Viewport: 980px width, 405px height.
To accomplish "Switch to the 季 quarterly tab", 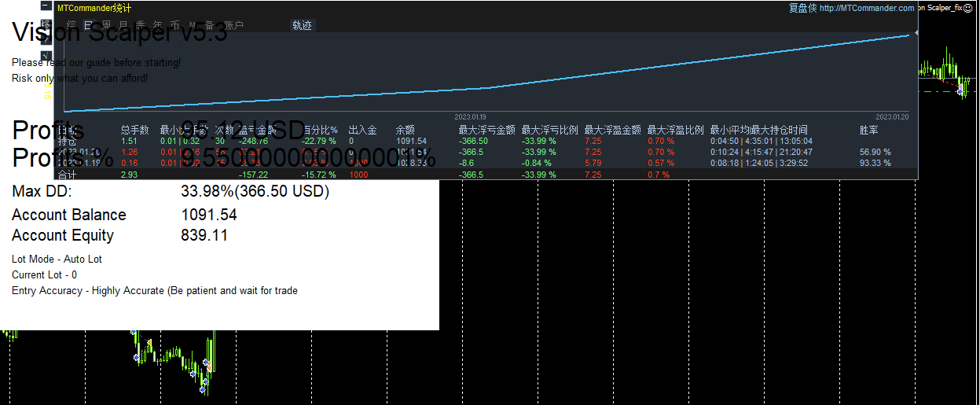I will click(x=141, y=25).
